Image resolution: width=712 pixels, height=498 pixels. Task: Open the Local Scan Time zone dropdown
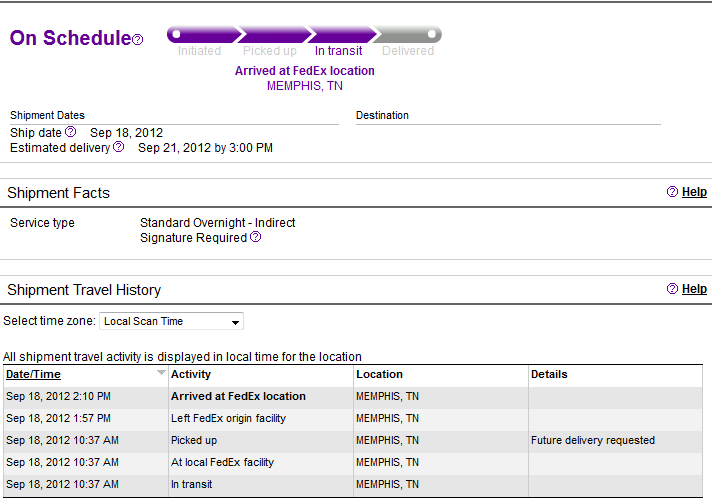click(x=171, y=321)
